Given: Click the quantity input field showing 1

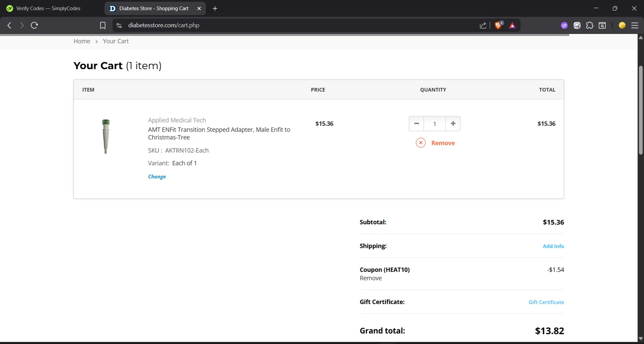Looking at the screenshot, I should pyautogui.click(x=434, y=124).
